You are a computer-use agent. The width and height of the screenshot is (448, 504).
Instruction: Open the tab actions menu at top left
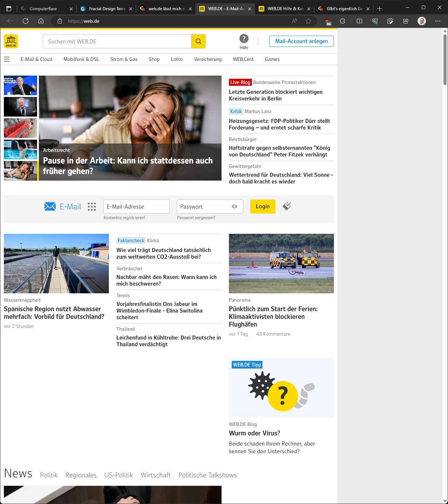[x=9, y=8]
